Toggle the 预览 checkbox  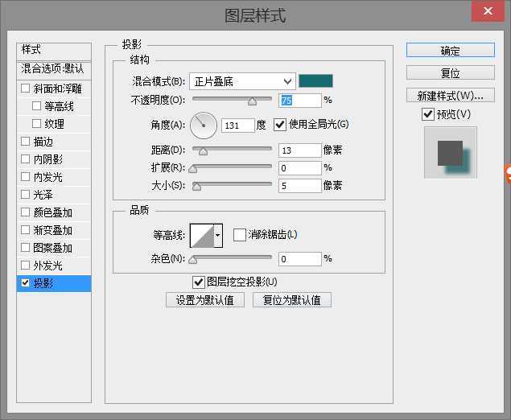[428, 115]
